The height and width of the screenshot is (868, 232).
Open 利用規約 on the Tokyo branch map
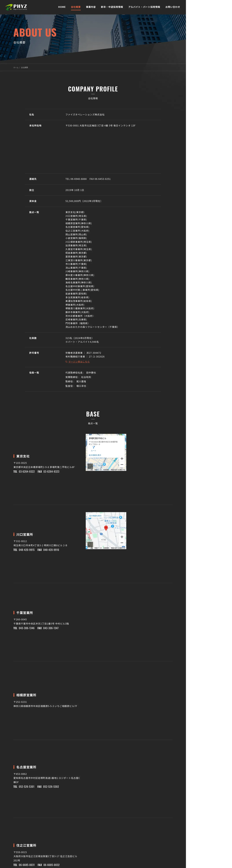[106, 470]
